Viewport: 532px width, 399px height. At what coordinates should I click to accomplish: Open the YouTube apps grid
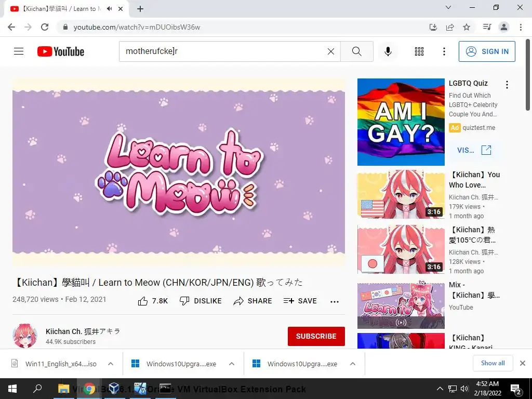[x=419, y=51]
